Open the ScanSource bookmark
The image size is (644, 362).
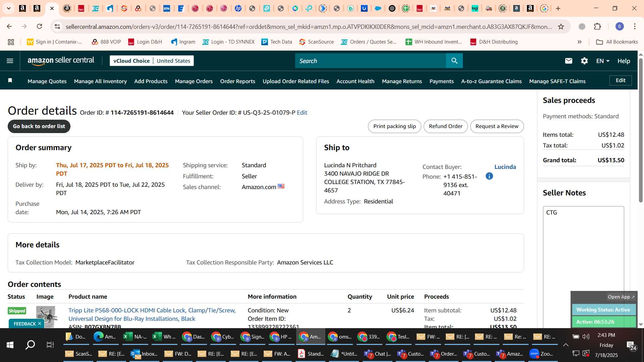click(x=316, y=42)
